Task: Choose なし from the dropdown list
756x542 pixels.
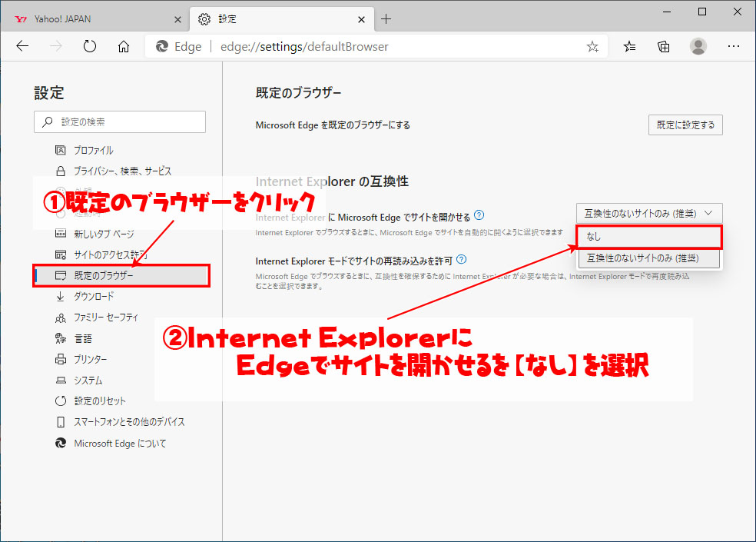Action: [x=649, y=237]
